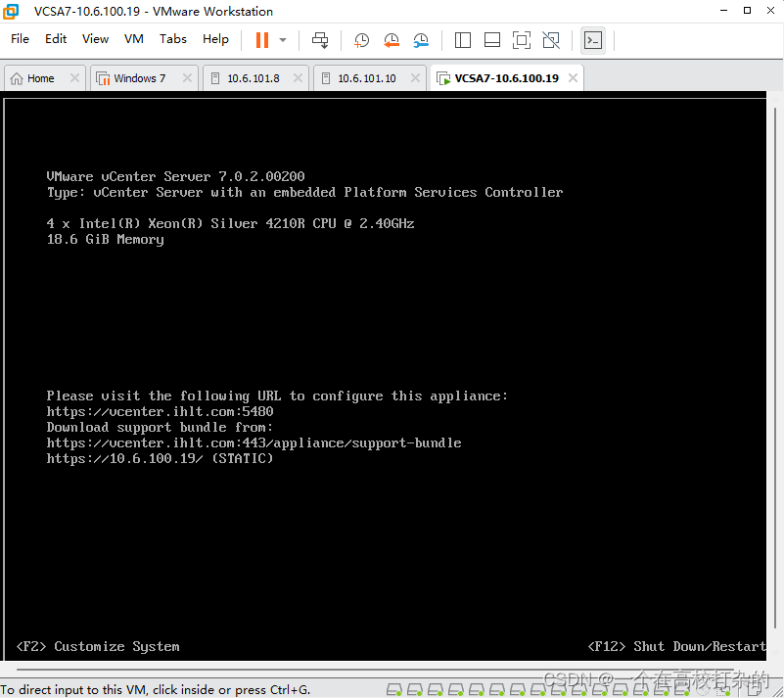Open the snapshot manager
The width and height of the screenshot is (784, 698).
click(x=421, y=40)
